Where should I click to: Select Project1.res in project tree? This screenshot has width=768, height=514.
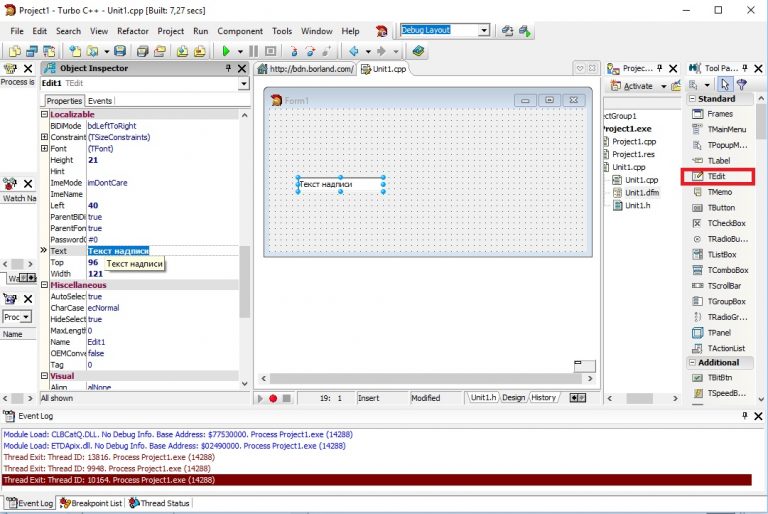[627, 154]
